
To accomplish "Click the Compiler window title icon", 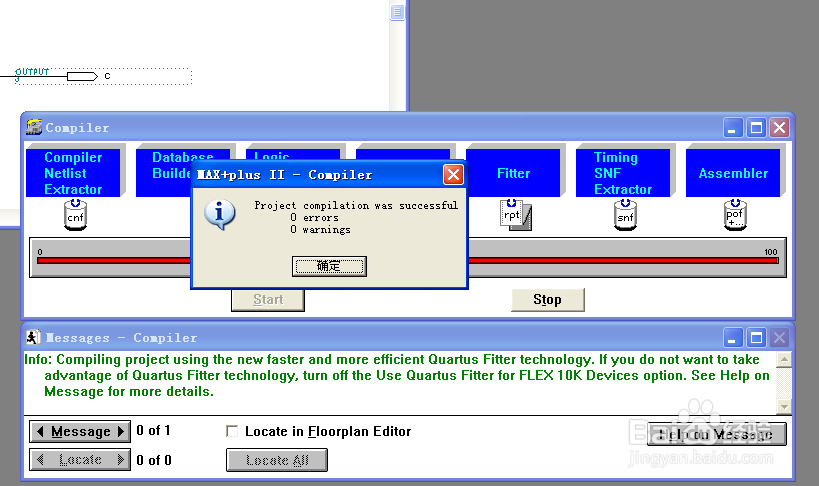I will (x=34, y=127).
